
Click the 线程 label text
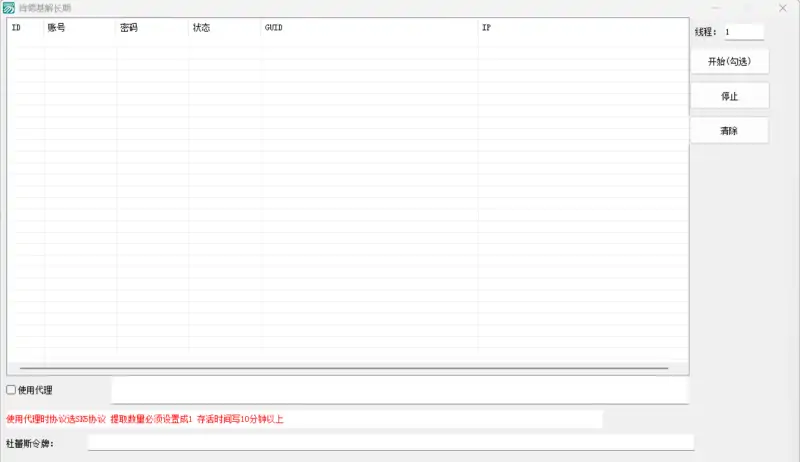[x=706, y=33]
